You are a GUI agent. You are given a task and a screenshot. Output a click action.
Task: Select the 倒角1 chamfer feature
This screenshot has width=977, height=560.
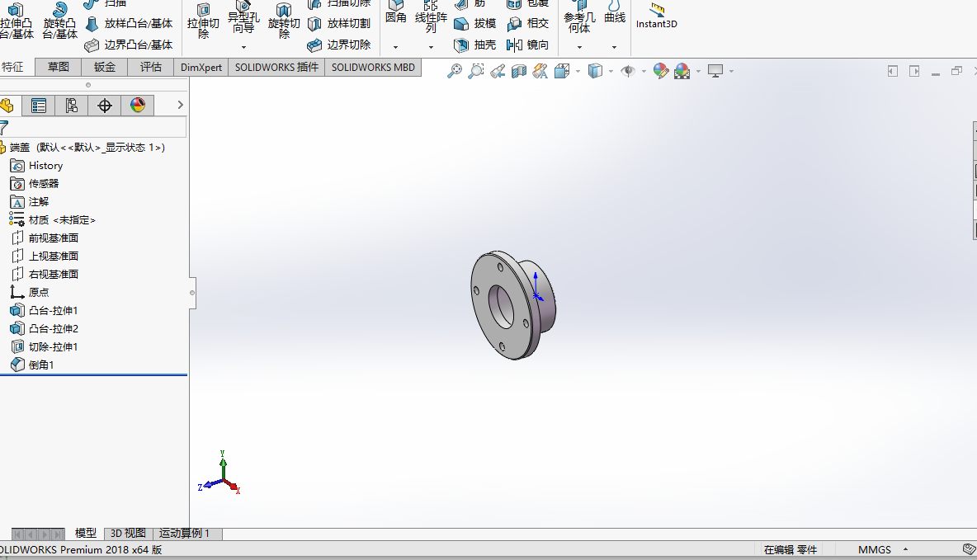32,365
